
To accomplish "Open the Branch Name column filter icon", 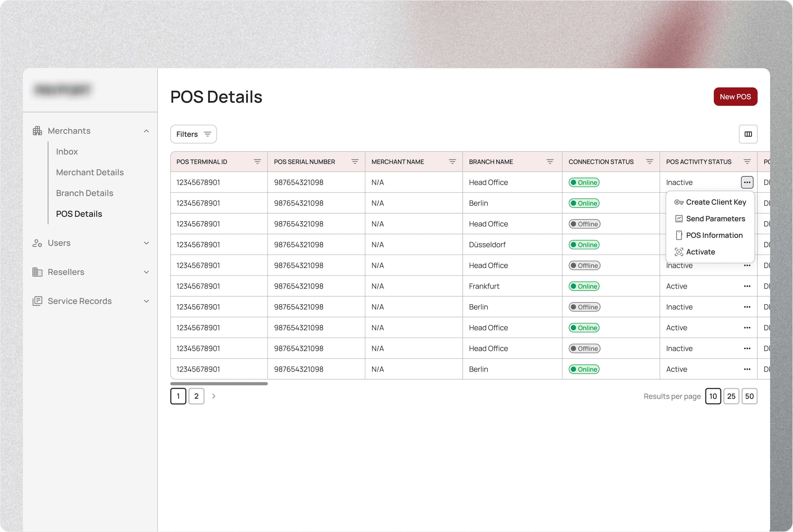I will point(550,162).
